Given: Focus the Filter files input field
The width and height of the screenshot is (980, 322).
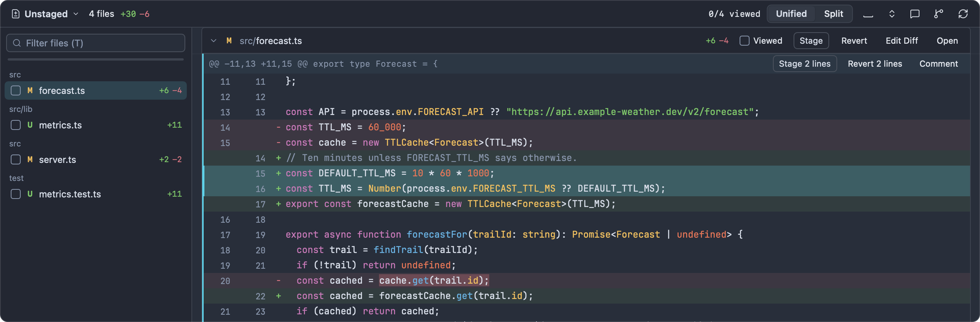Looking at the screenshot, I should point(96,43).
